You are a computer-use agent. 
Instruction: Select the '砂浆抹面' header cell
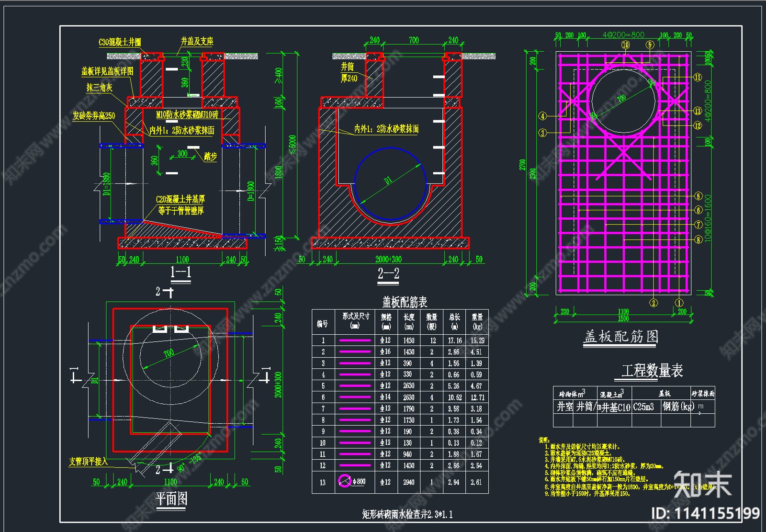[703, 394]
